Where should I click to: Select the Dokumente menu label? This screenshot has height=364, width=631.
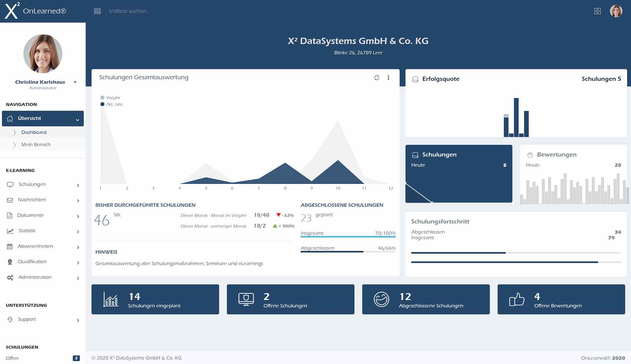coord(30,215)
